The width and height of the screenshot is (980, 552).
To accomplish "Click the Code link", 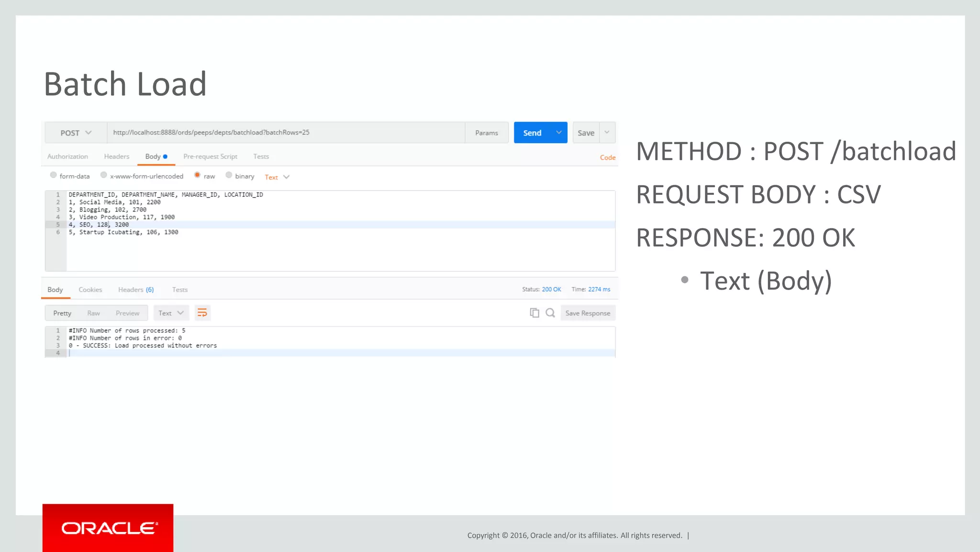I will click(607, 158).
